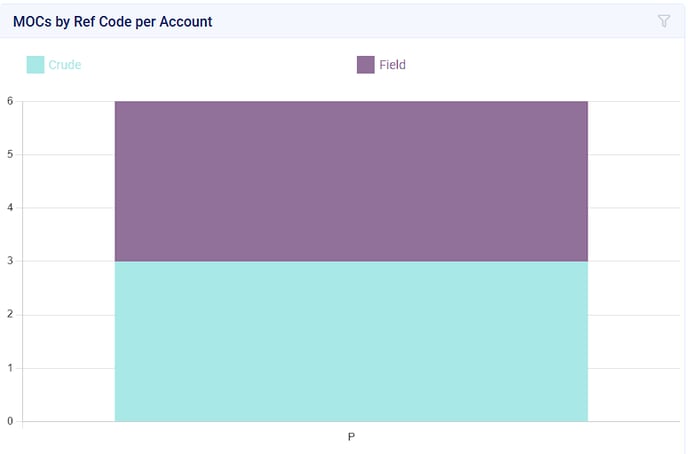Screen dimensions: 688x454
Task: Click the y-axis value 0 label
Action: 10,421
